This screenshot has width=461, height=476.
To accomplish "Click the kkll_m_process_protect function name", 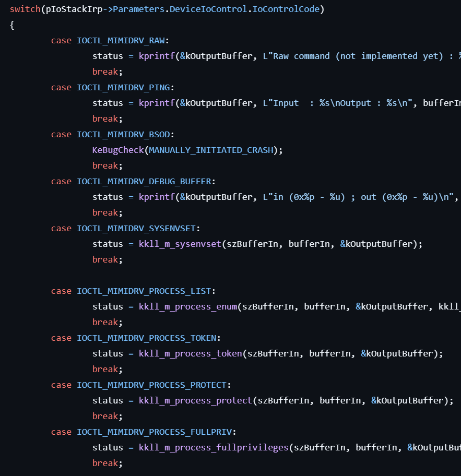I will (196, 401).
